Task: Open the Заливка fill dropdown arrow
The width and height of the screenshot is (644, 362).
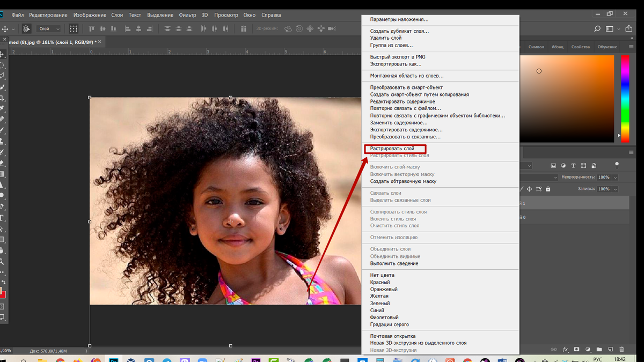Action: [615, 189]
